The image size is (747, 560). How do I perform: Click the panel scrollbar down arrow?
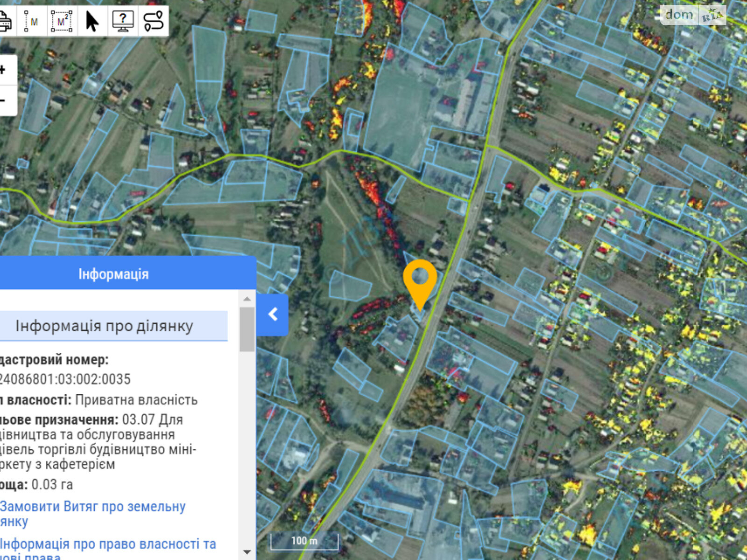pyautogui.click(x=247, y=552)
